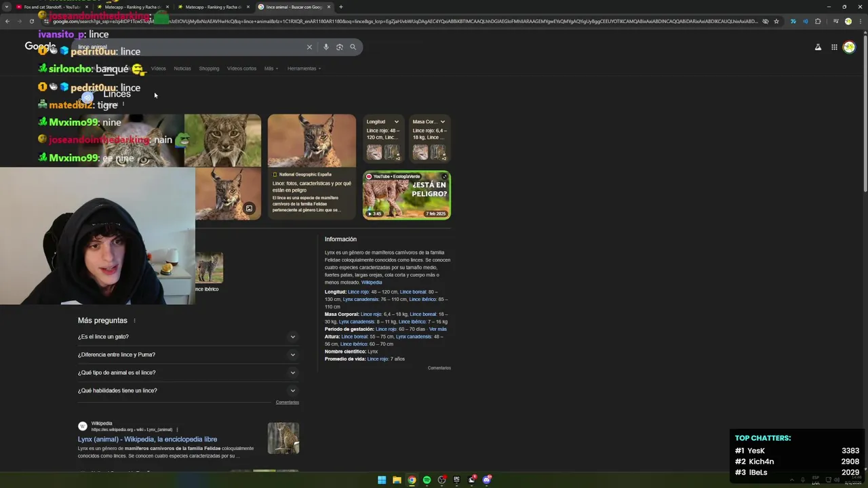Image resolution: width=868 pixels, height=488 pixels.
Task: Switch to second Matecapp Ranking tab
Action: (213, 7)
